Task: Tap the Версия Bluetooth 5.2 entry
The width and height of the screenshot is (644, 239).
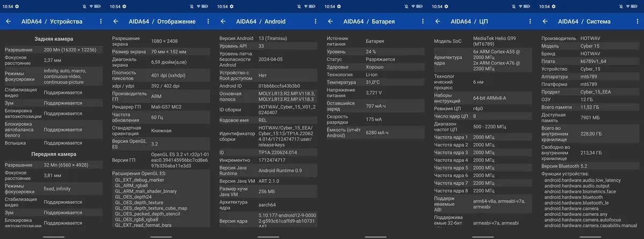Action: pos(590,166)
